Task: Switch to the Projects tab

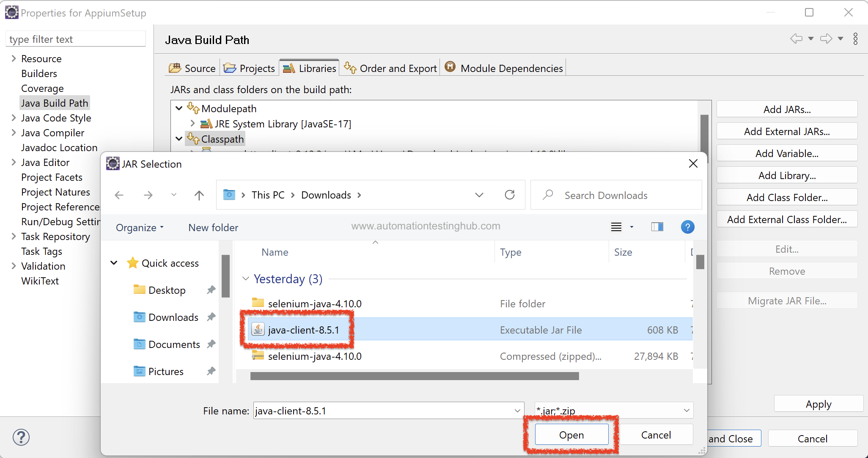Action: (x=249, y=68)
